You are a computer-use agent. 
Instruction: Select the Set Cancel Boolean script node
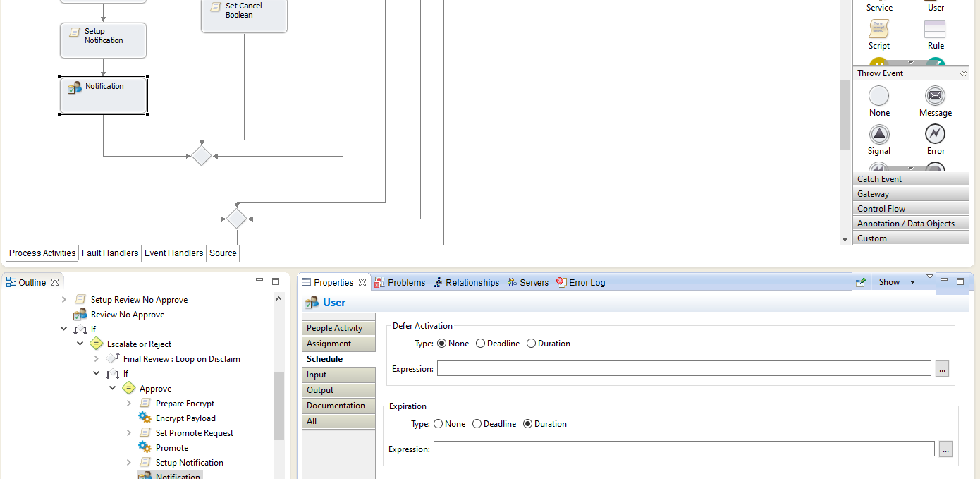point(244,16)
